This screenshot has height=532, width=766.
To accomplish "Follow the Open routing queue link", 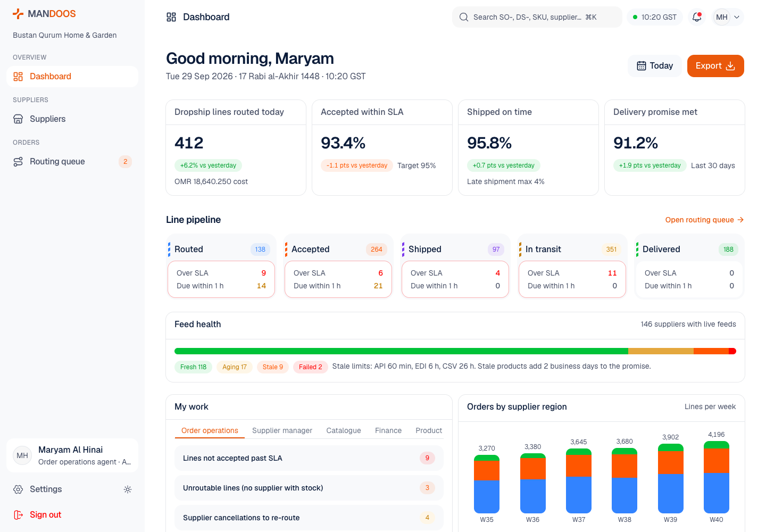I will coord(704,220).
